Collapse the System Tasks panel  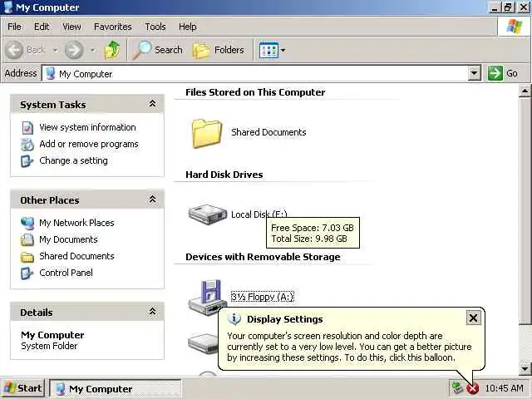153,103
